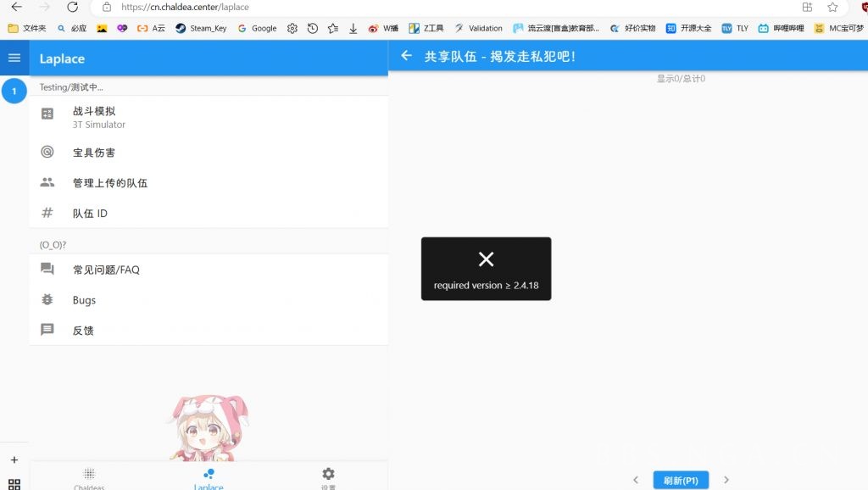Click the plus button on the left edge

pyautogui.click(x=12, y=459)
